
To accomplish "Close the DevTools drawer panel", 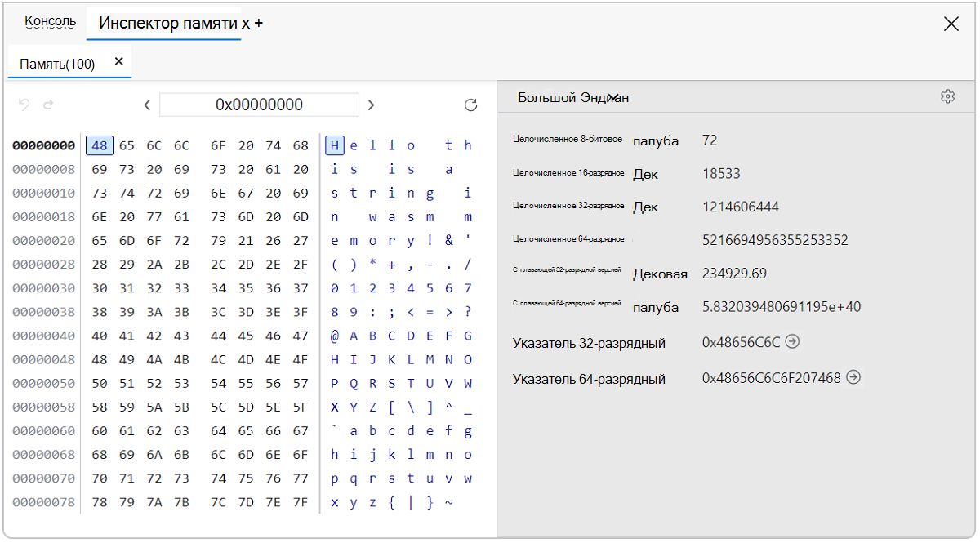I will 951,24.
